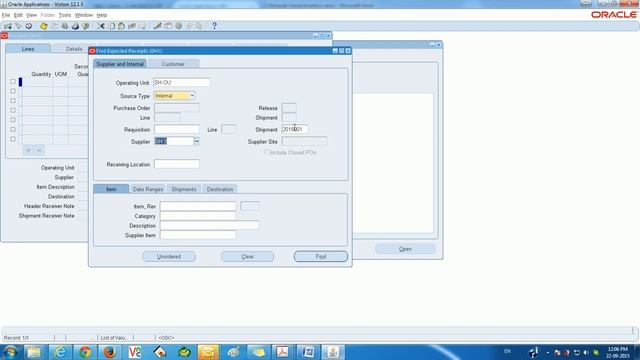Select the Item tab

(x=111, y=189)
